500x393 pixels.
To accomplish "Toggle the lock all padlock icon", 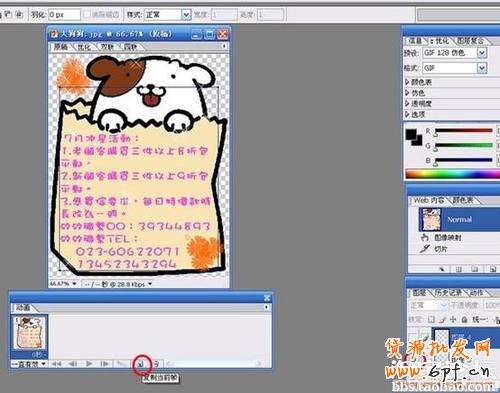I will tap(464, 319).
